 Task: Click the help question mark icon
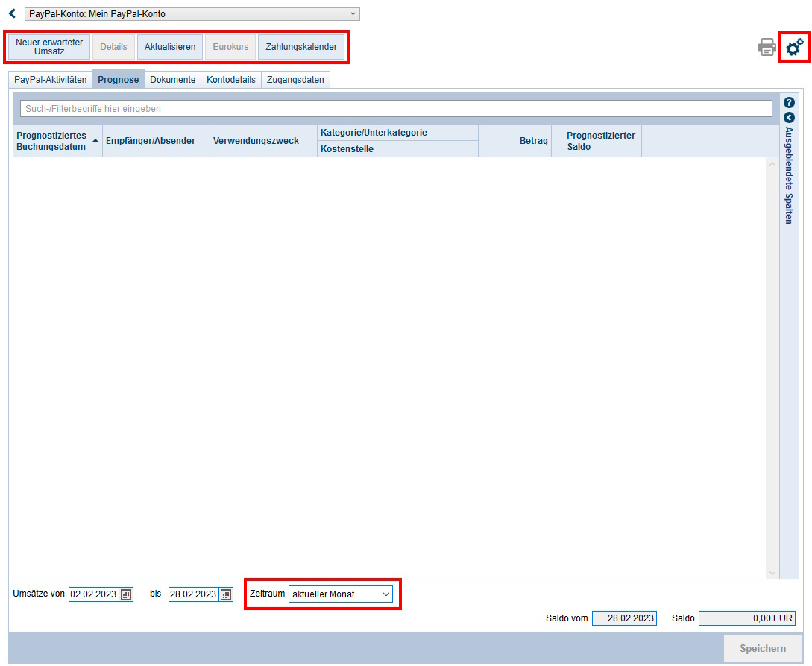coord(789,103)
